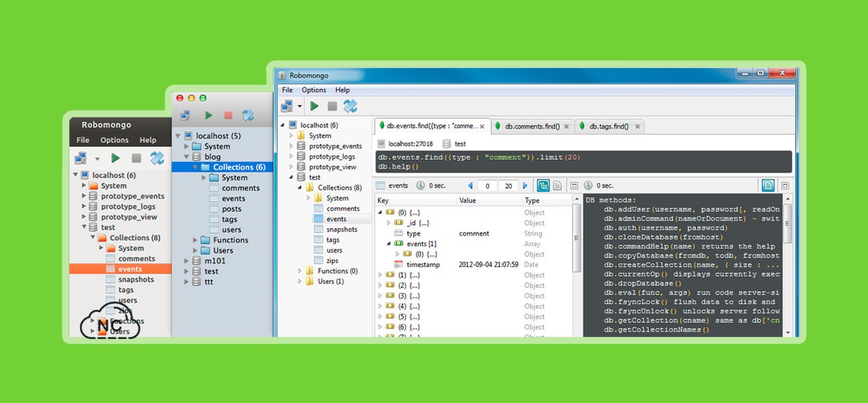This screenshot has width=868, height=403.
Task: Maximize the events result pane with the square icon
Action: click(x=574, y=186)
